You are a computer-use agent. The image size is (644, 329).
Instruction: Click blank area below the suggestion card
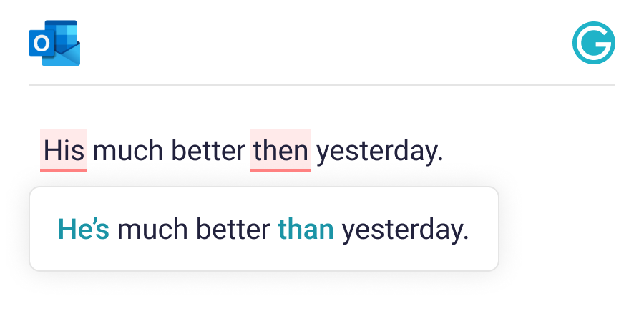(322, 300)
